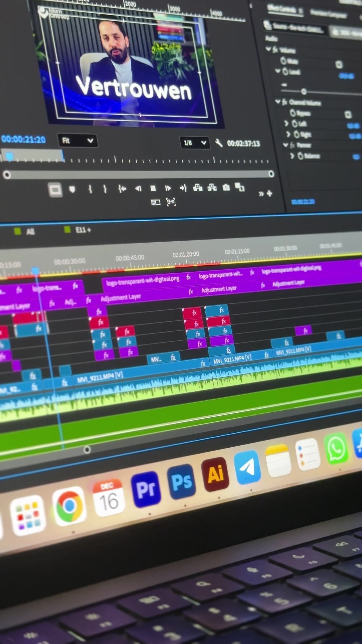Click the Level slider knob
This screenshot has height=644, width=362.
(304, 91)
